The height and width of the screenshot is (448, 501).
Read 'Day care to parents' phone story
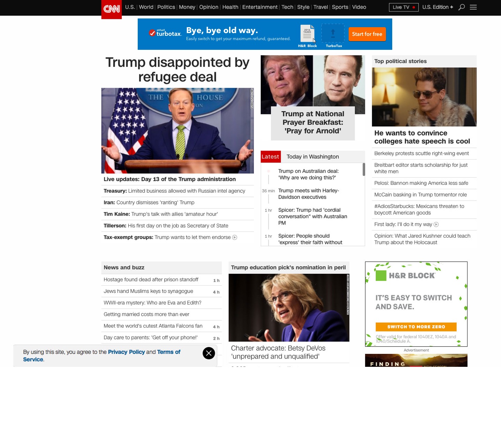coord(151,338)
